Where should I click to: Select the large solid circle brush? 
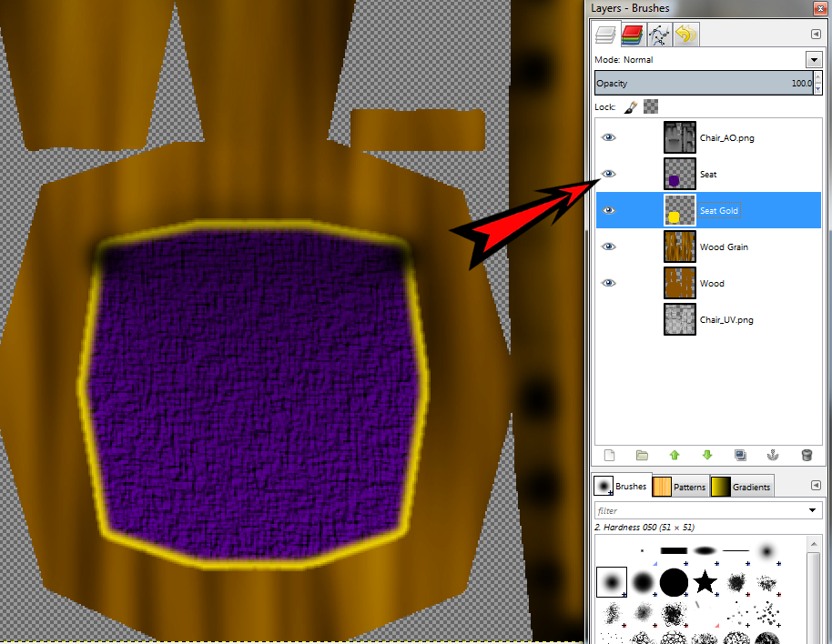point(674,582)
